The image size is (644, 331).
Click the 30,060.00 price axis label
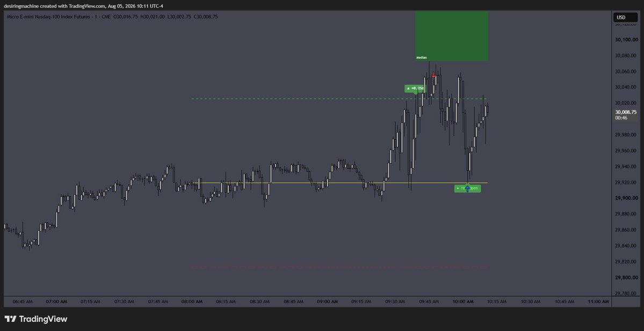pos(626,71)
